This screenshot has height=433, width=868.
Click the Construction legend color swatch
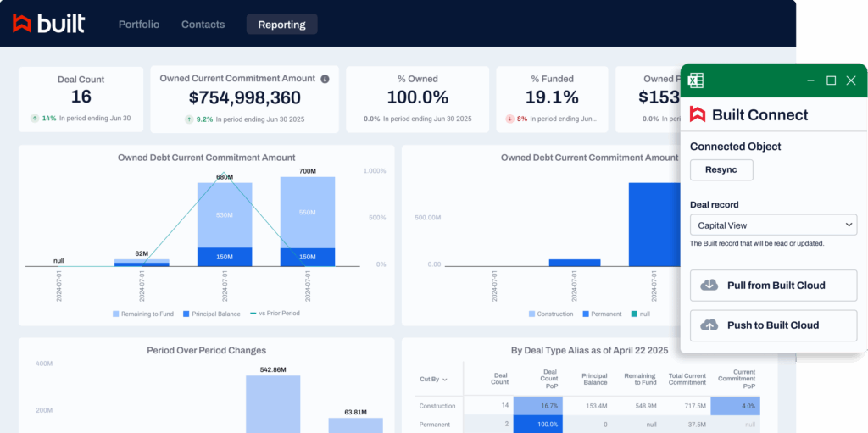coord(531,314)
